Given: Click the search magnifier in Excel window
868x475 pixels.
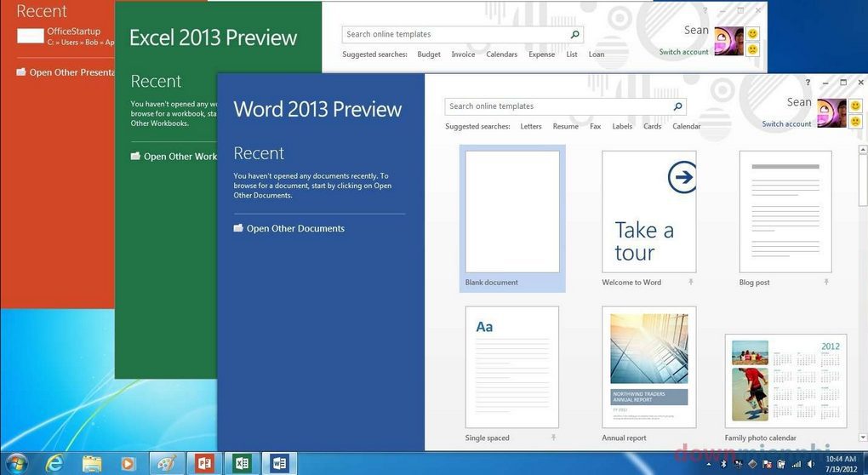Looking at the screenshot, I should point(575,34).
